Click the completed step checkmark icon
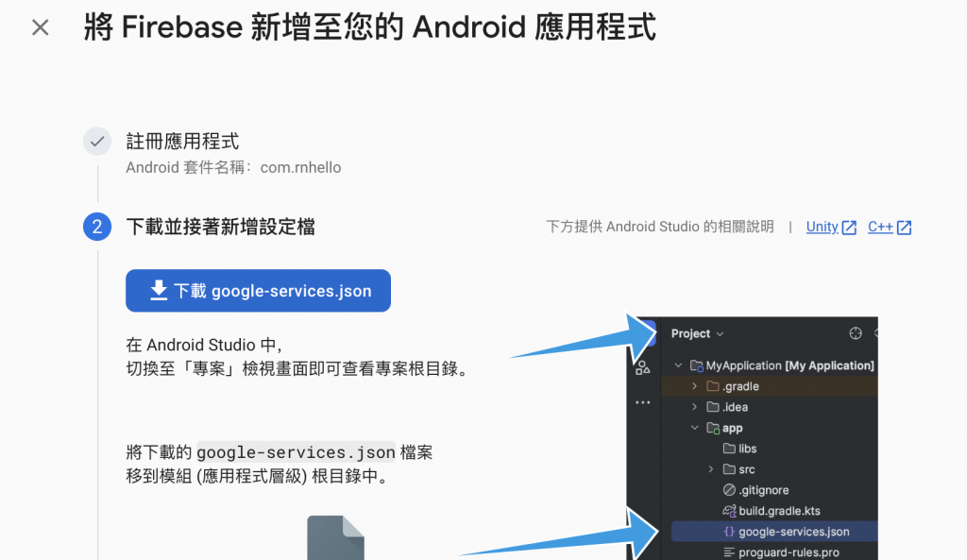The width and height of the screenshot is (967, 560). [x=97, y=142]
